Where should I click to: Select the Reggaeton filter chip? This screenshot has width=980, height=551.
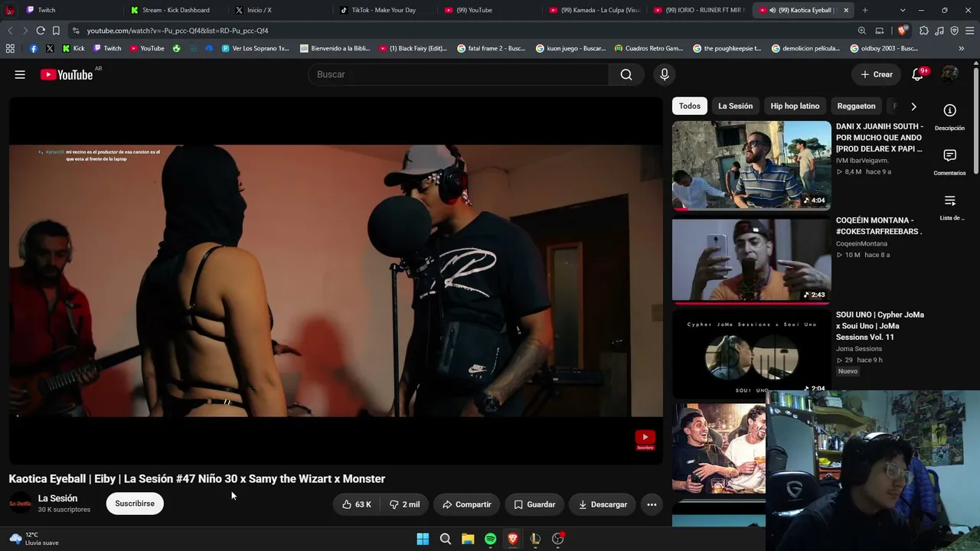[x=856, y=106]
